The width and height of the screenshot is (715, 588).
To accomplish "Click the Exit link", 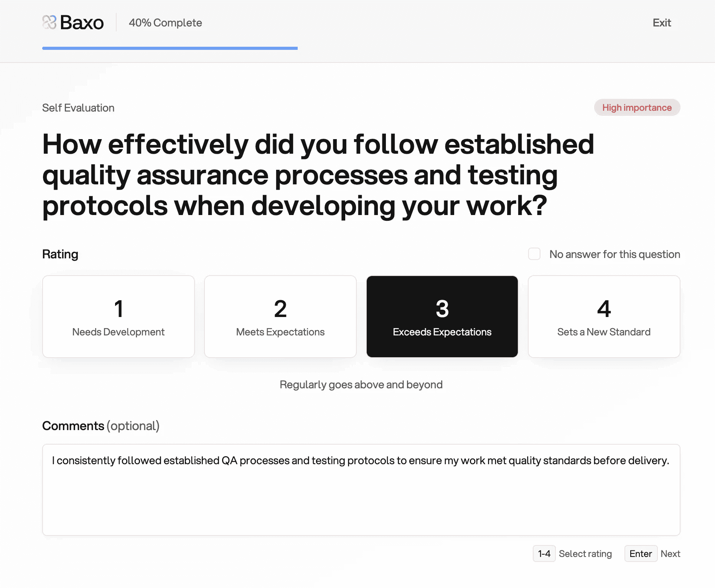I will [x=661, y=23].
